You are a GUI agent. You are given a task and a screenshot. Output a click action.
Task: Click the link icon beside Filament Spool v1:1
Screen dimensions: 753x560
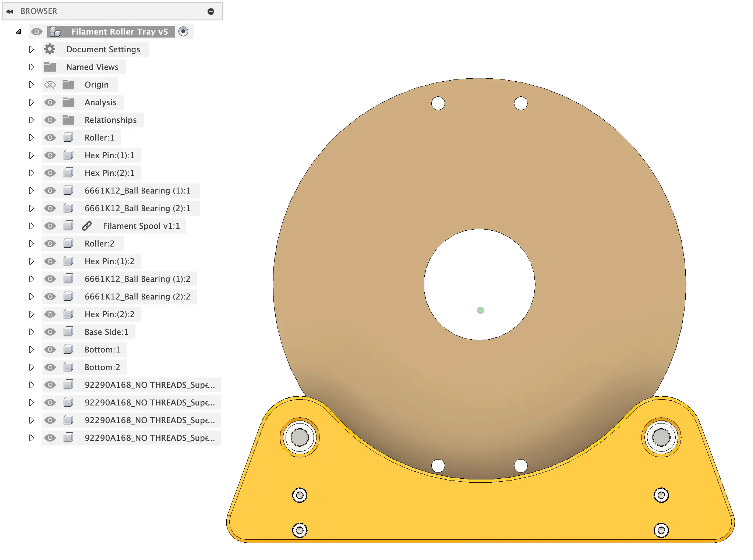coord(87,226)
